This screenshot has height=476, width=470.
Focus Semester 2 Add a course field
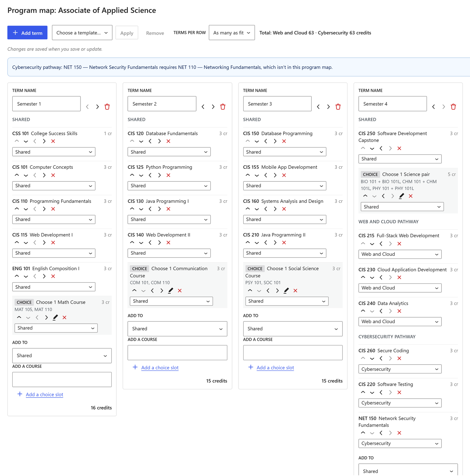177,353
